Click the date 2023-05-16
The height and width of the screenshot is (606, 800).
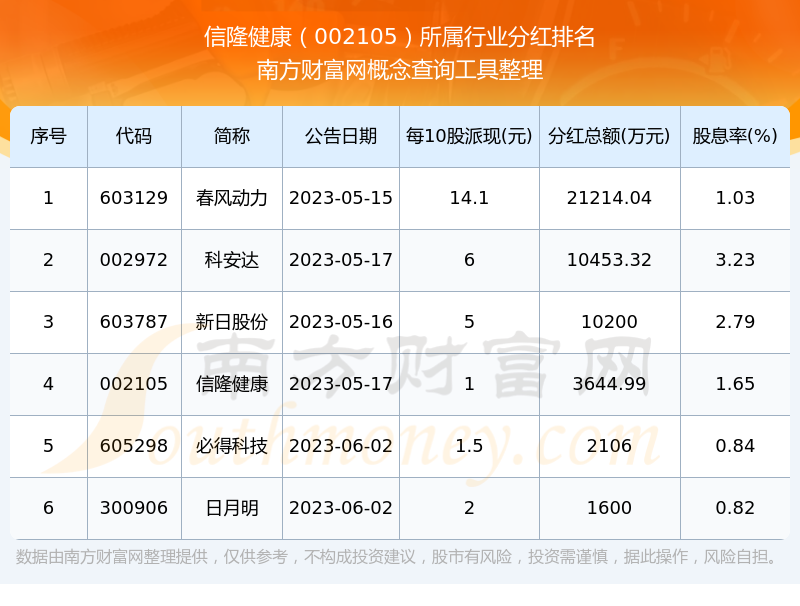click(341, 322)
